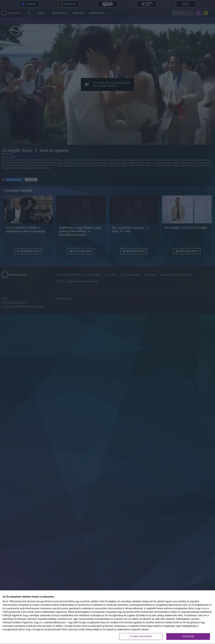Share on Facebook via Megosztás button
Viewport: 215px width, 644px height.
pos(15,180)
